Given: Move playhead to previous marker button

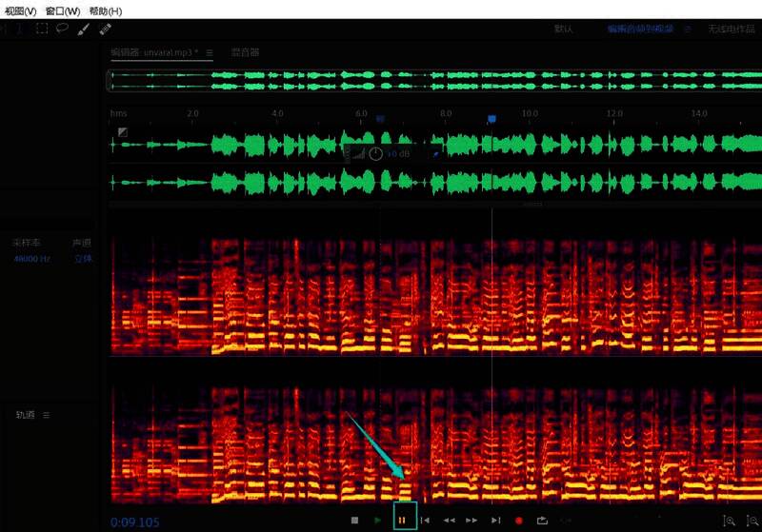Looking at the screenshot, I should point(426,521).
